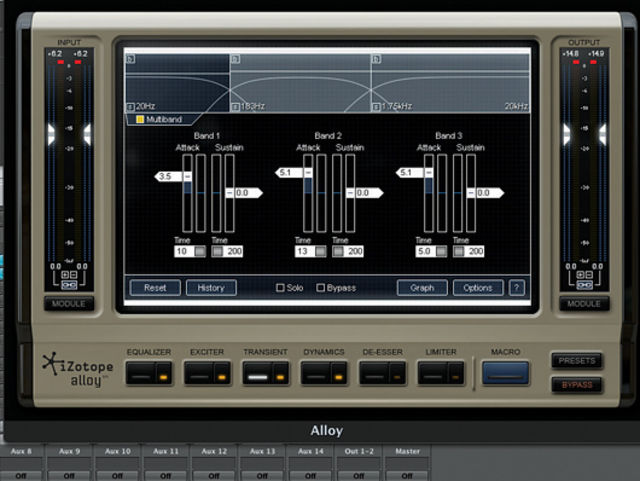The height and width of the screenshot is (481, 640).
Task: Click the output meter plus icon
Action: [580, 275]
